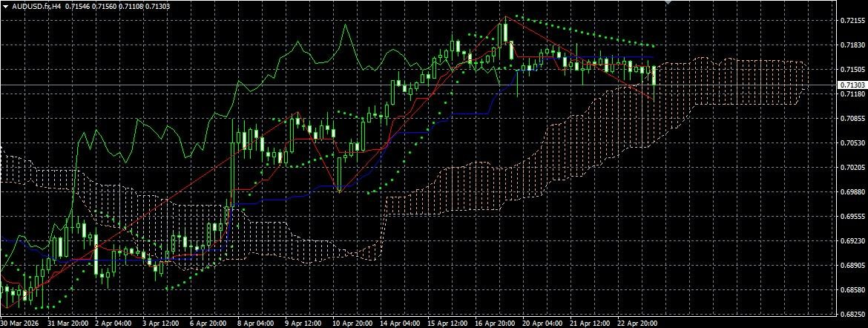The image size is (868, 328).
Task: Click the 0.71505 price axis label
Action: pos(852,69)
